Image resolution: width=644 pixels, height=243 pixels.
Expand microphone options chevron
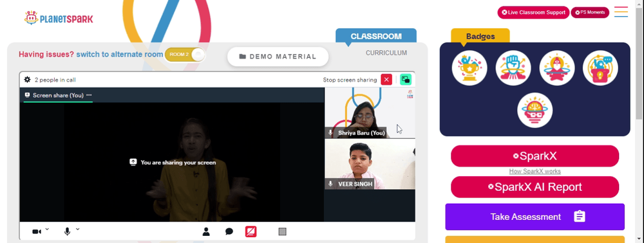[x=78, y=229]
